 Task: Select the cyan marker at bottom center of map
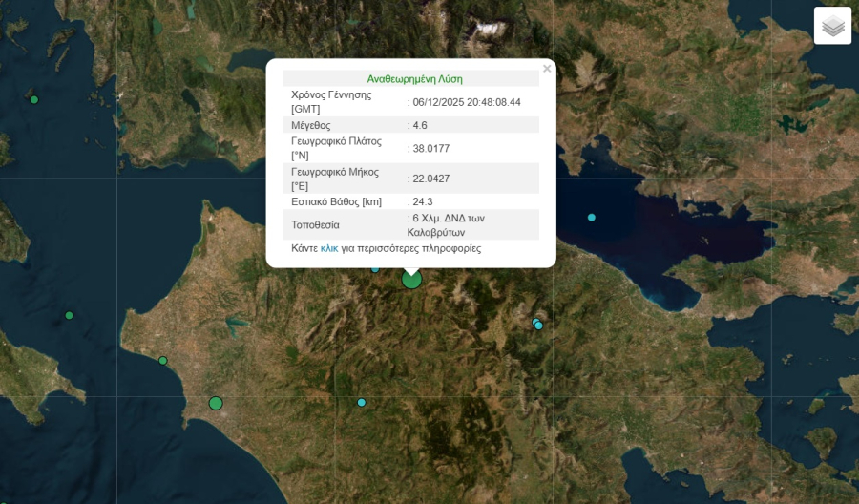point(362,402)
